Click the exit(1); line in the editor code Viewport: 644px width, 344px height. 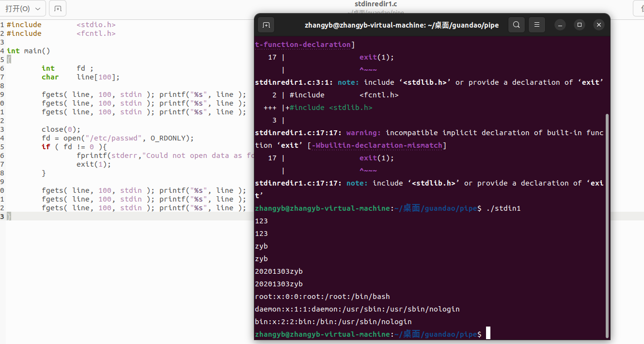94,164
